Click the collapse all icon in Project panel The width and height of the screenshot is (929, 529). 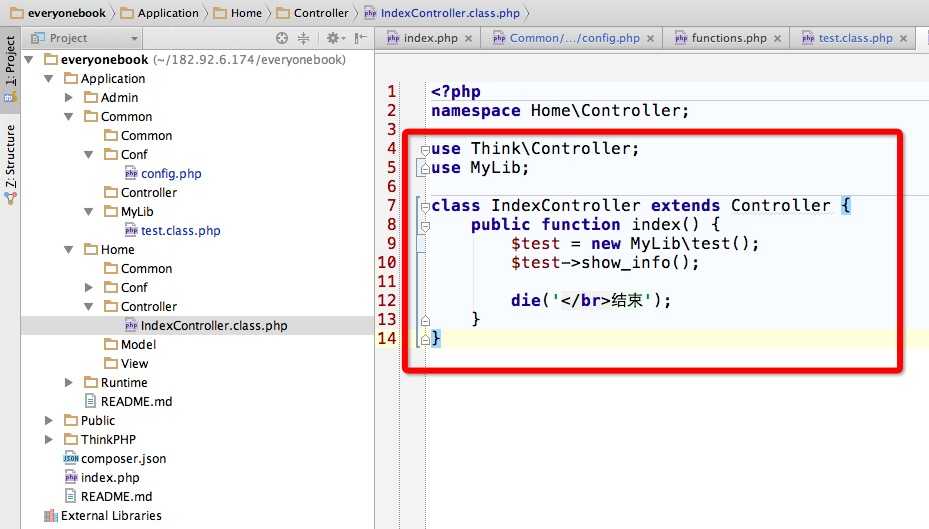pyautogui.click(x=303, y=38)
